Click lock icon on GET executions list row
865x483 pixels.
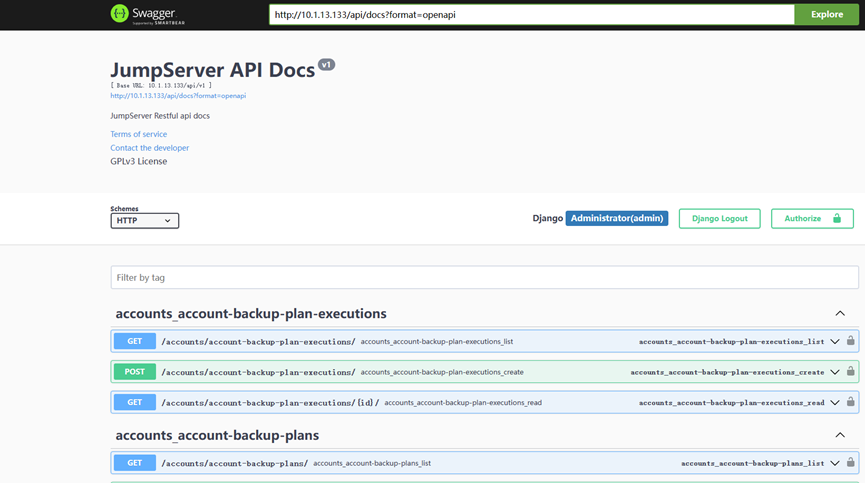851,341
